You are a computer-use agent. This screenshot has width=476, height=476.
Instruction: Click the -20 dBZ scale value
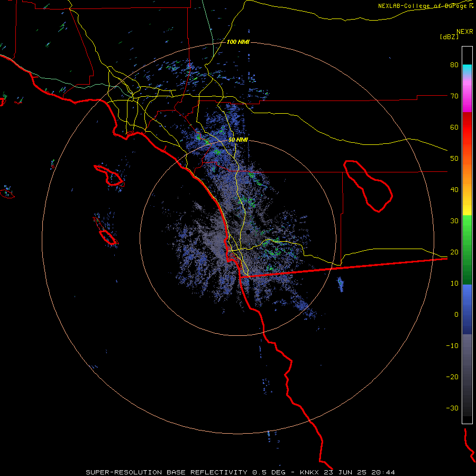[452, 377]
